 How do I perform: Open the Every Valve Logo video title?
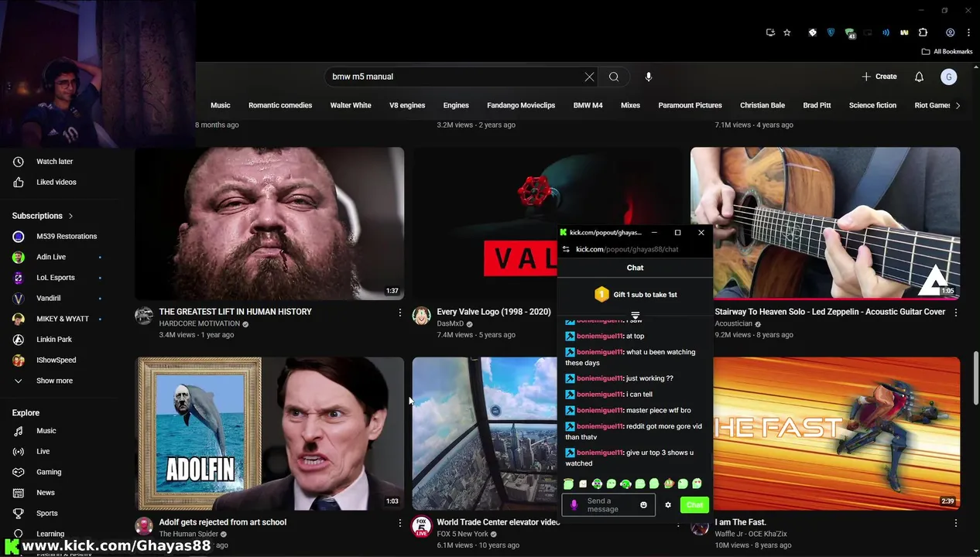494,312
